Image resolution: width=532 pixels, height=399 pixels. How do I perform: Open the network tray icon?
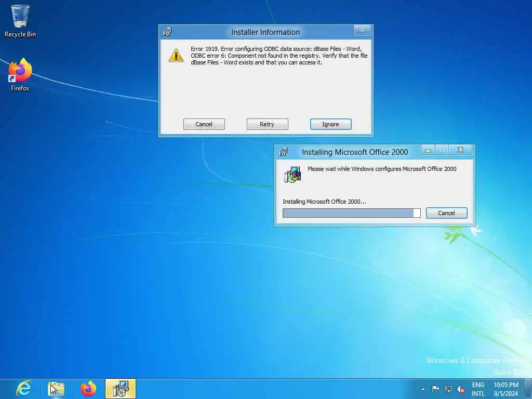tap(448, 389)
